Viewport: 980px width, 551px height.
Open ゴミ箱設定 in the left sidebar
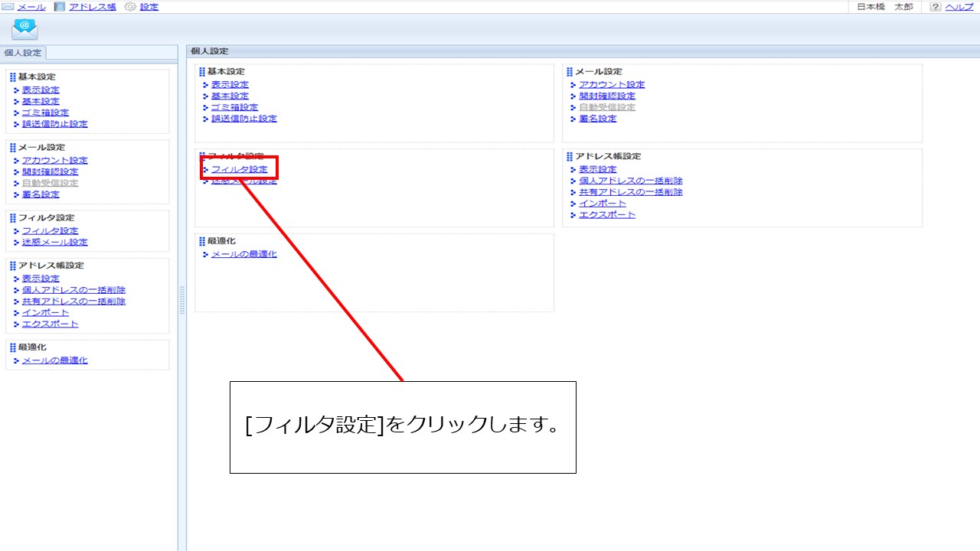pyautogui.click(x=45, y=112)
